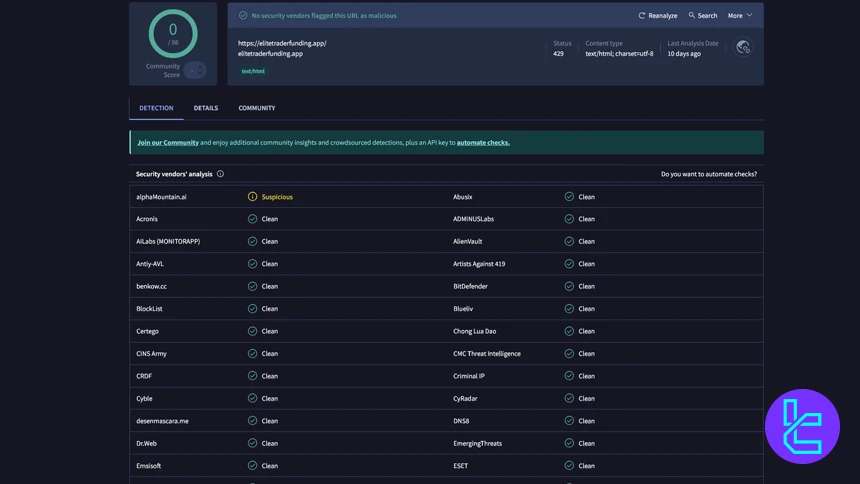Click the globe icon near Last Analysis Date
Image resolution: width=860 pixels, height=484 pixels.
[x=743, y=47]
